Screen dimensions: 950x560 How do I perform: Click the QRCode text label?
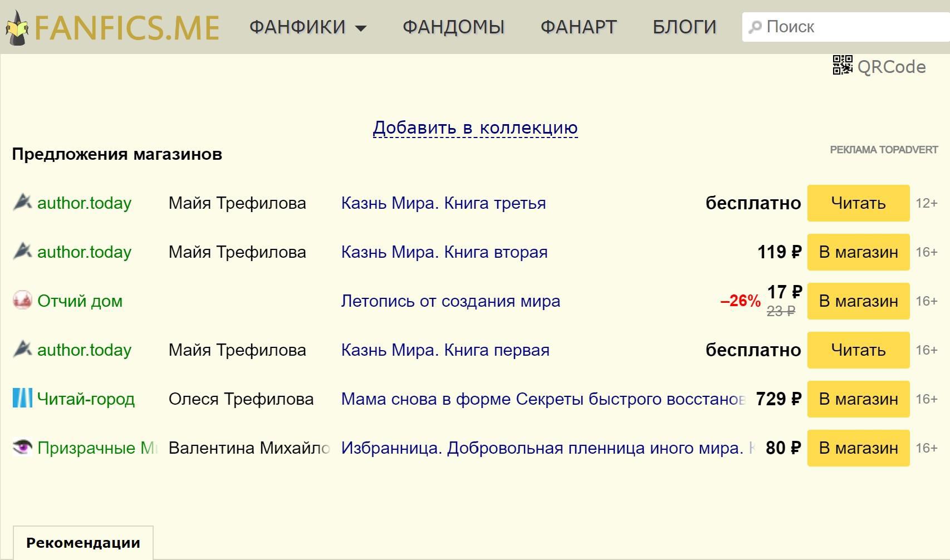(892, 67)
